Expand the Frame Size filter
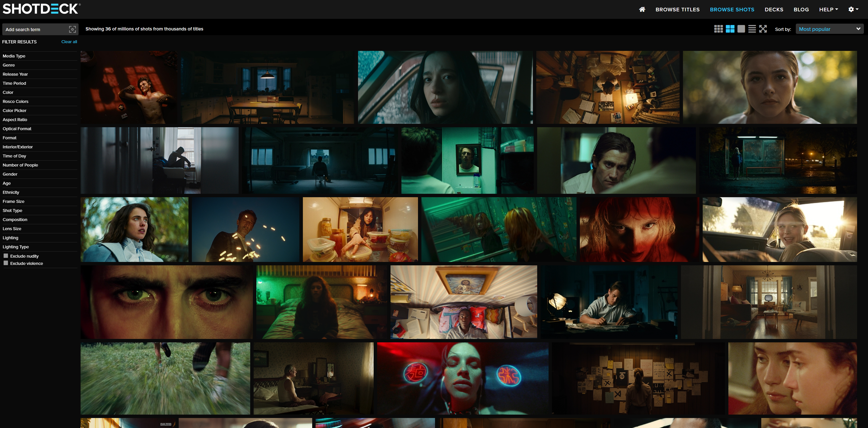The width and height of the screenshot is (868, 428). 40,202
